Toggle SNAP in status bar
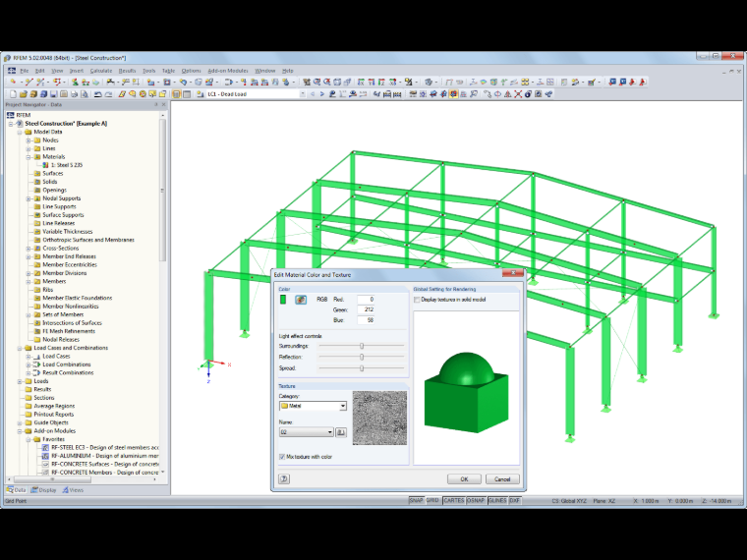This screenshot has height=560, width=747. (416, 500)
